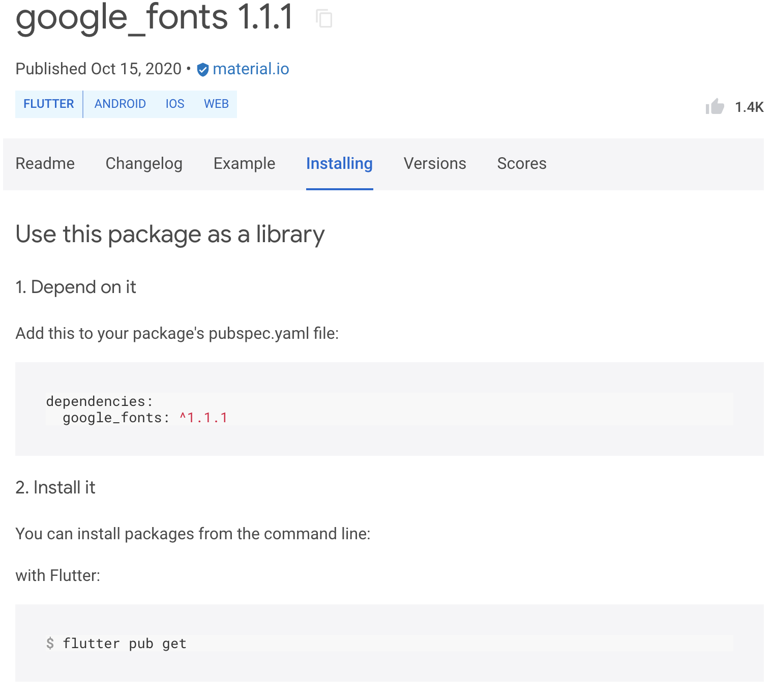
Task: Switch to the Example tab
Action: click(244, 164)
